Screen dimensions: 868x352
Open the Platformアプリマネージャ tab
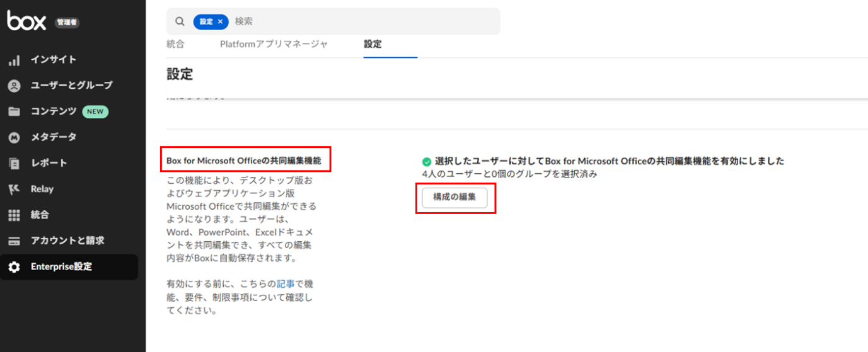click(274, 44)
